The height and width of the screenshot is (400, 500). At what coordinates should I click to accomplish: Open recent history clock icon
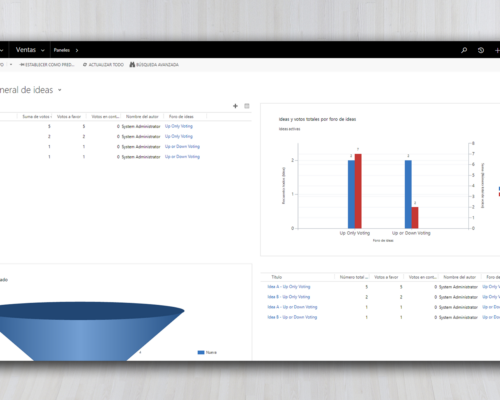point(481,50)
